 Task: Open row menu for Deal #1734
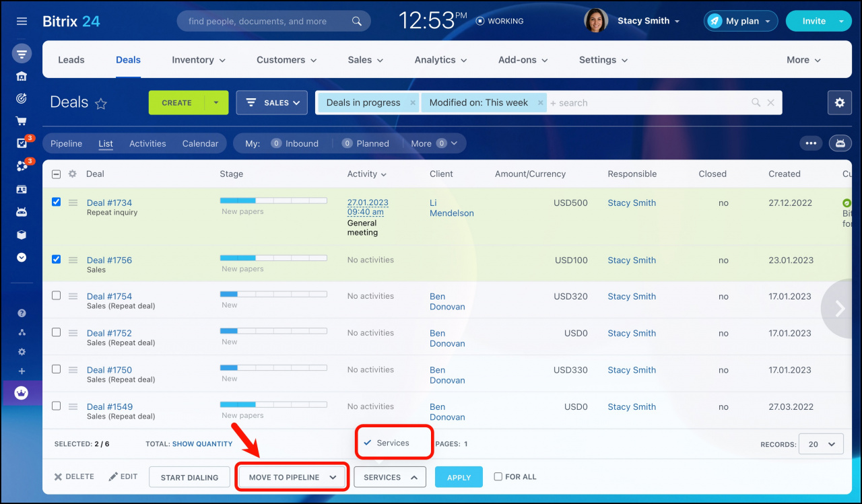tap(73, 203)
